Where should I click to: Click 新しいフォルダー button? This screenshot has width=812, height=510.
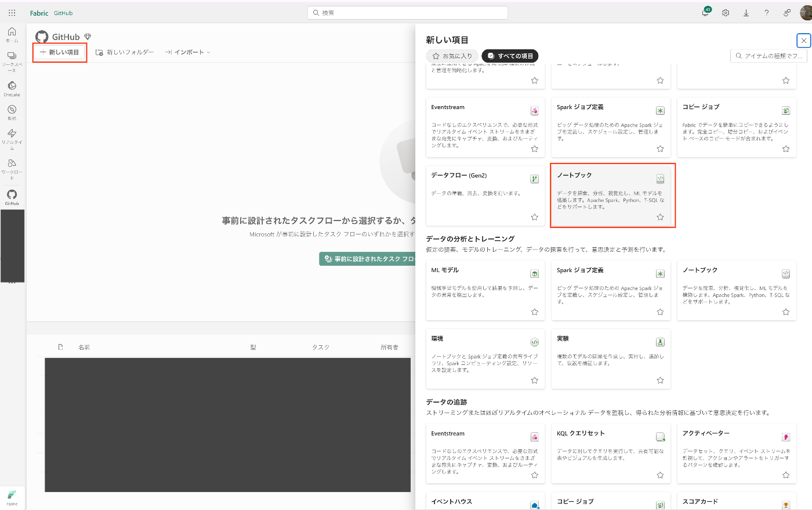(x=125, y=52)
